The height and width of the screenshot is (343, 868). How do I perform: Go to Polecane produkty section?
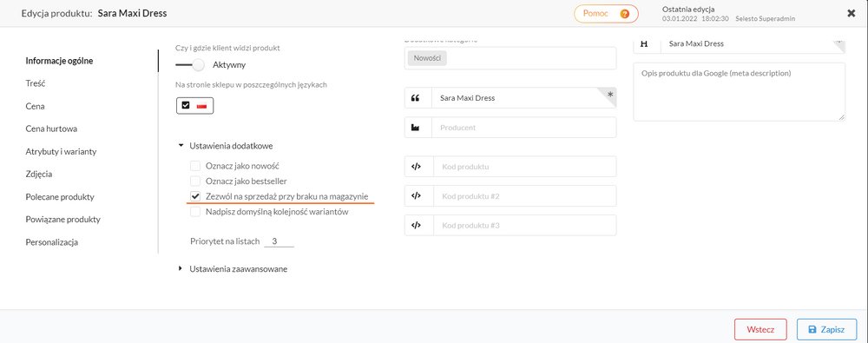coord(60,197)
